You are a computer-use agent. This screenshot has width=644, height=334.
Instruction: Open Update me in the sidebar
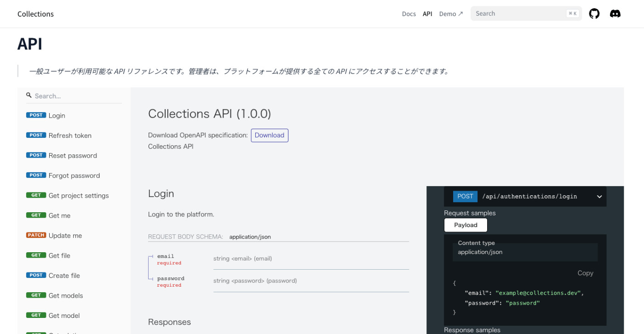[65, 236]
